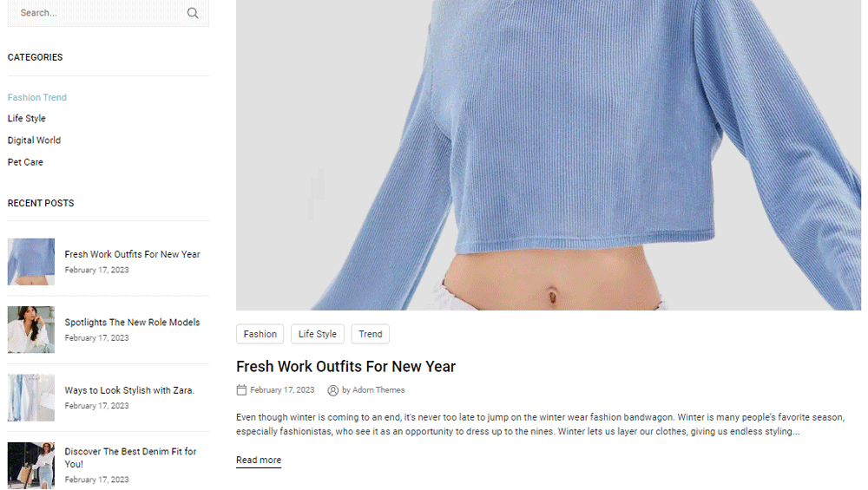Open the Life Style category
Screen dimensions: 868x490
tap(27, 118)
